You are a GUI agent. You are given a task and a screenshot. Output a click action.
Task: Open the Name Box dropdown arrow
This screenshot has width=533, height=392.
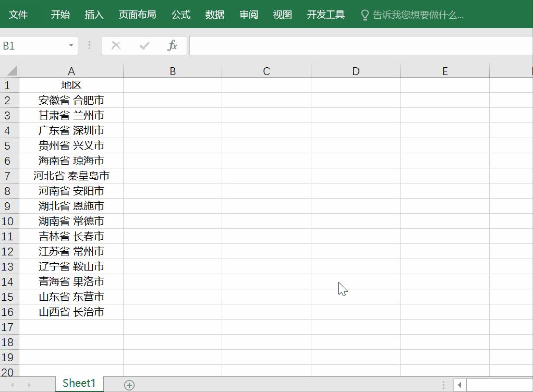point(71,45)
